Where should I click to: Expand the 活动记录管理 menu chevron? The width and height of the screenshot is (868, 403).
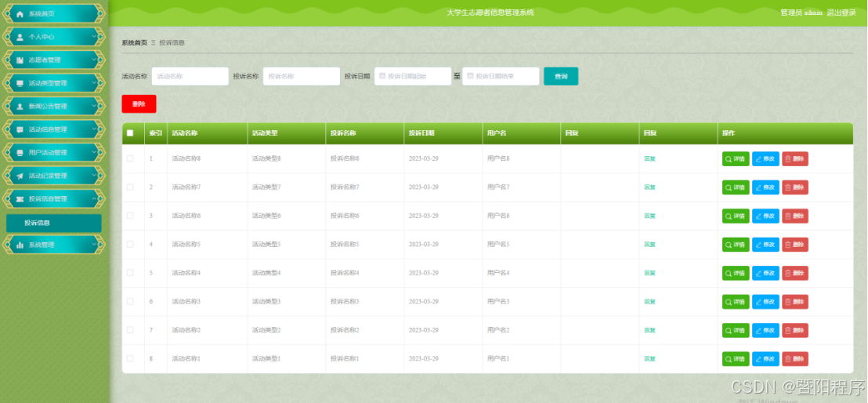(x=94, y=176)
